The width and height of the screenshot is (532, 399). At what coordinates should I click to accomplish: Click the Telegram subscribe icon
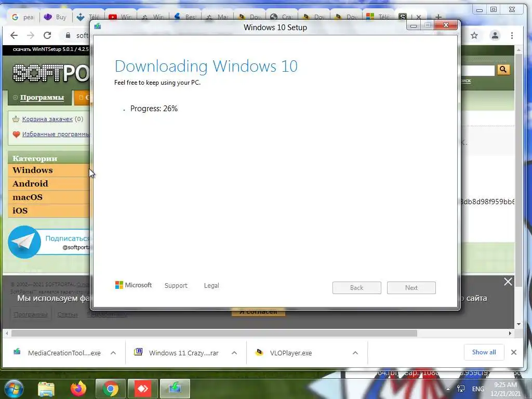[x=24, y=242]
